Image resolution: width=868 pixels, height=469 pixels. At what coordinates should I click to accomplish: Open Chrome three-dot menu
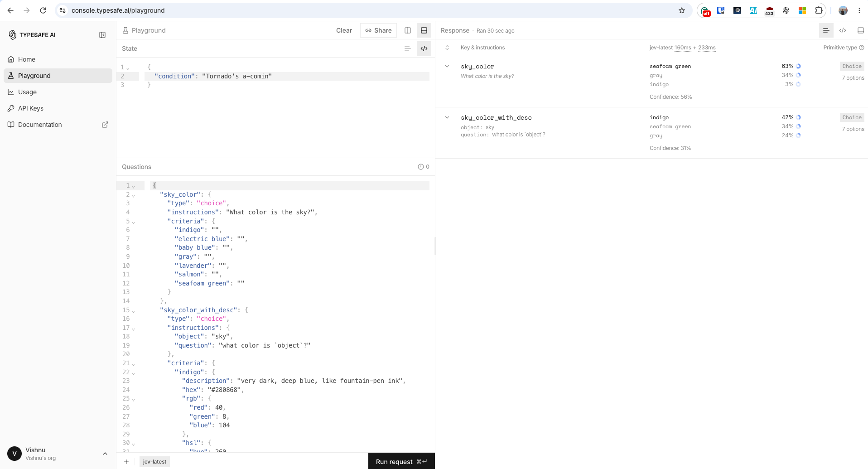pyautogui.click(x=859, y=10)
